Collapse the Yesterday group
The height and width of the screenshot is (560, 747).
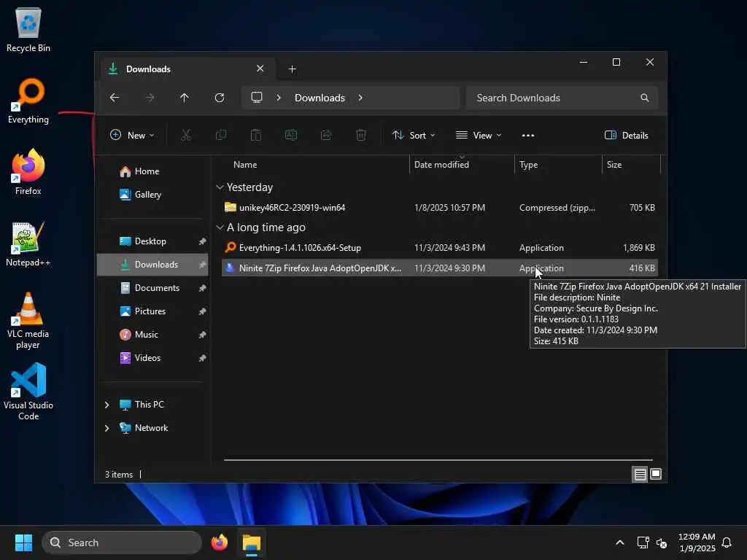pos(220,187)
